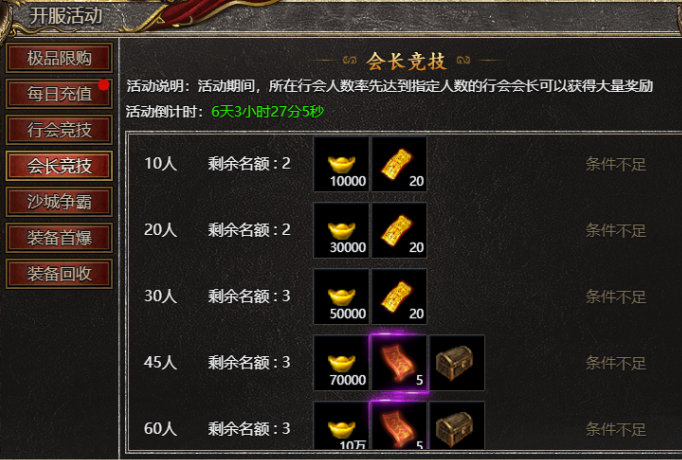
Task: Click the red scroll icon in 45人 row
Action: click(399, 363)
